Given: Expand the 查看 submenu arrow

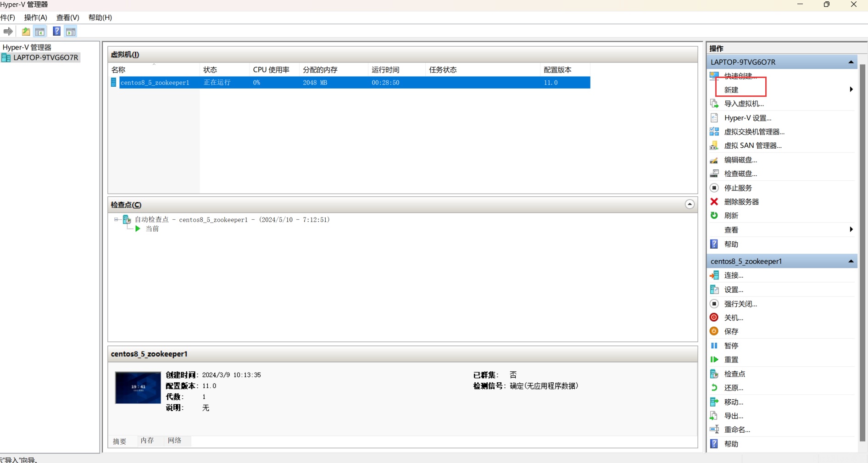Looking at the screenshot, I should [x=851, y=229].
